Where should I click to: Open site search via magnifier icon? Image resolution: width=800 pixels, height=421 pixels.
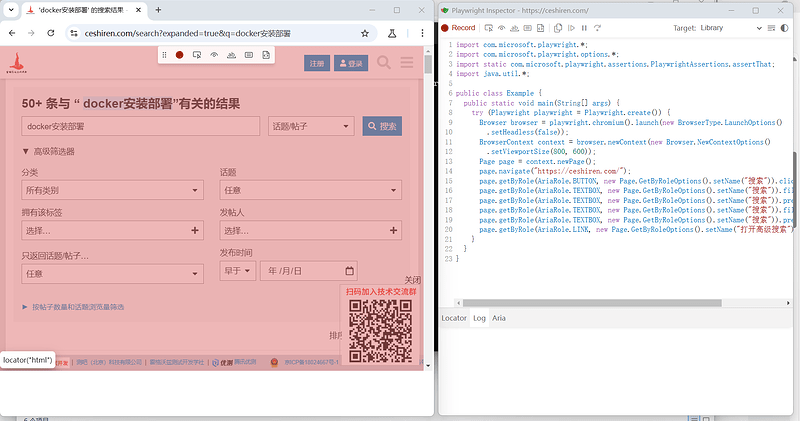coord(384,63)
